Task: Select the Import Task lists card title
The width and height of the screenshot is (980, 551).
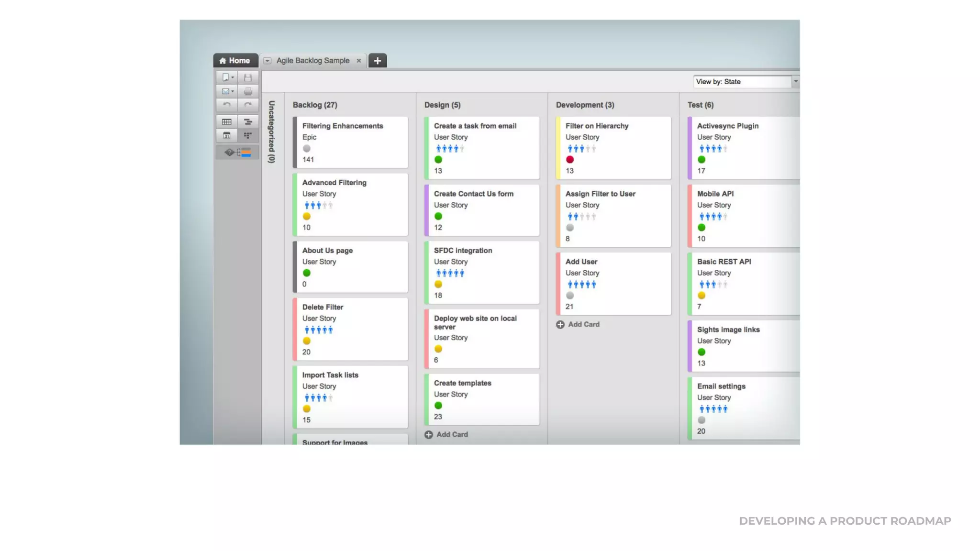Action: pyautogui.click(x=330, y=375)
